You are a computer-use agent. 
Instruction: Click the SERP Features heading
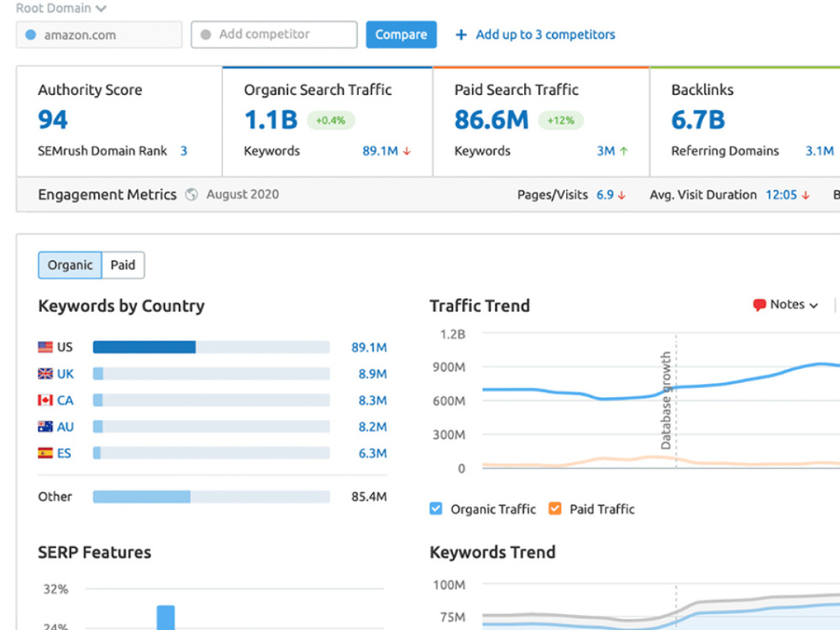coord(94,553)
